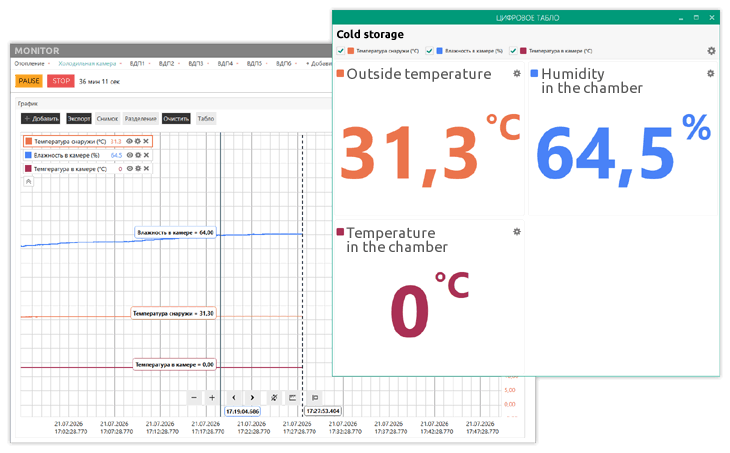Open dropdown arrow next to the ВДП5 tab
Image resolution: width=730 pixels, height=453 pixels.
coord(267,64)
